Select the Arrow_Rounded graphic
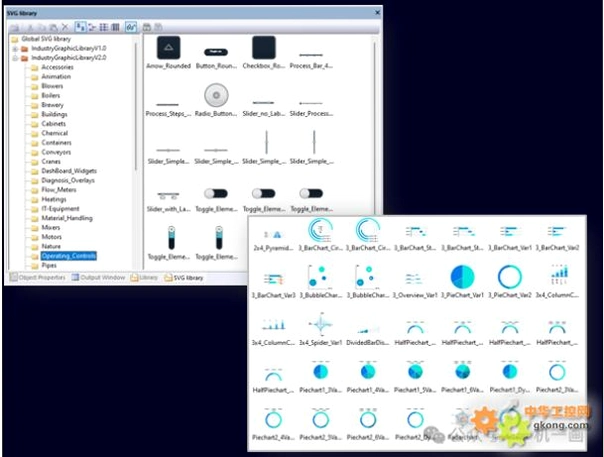 pyautogui.click(x=168, y=53)
